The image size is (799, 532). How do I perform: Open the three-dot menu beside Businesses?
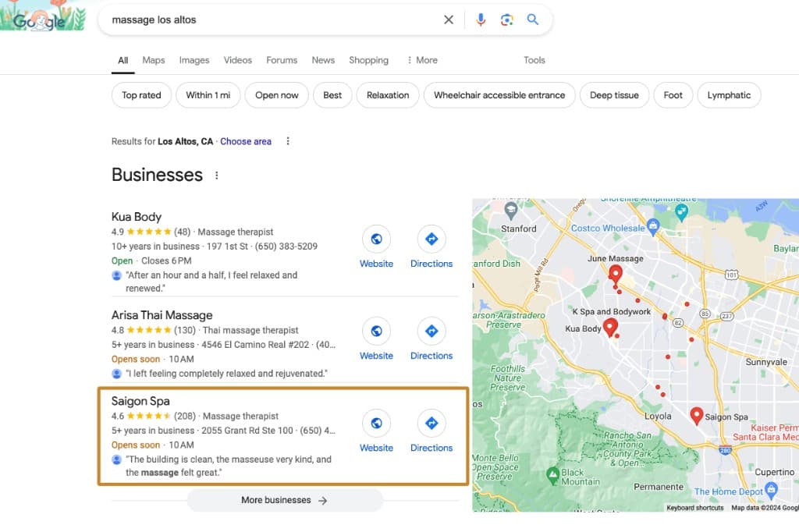click(216, 175)
